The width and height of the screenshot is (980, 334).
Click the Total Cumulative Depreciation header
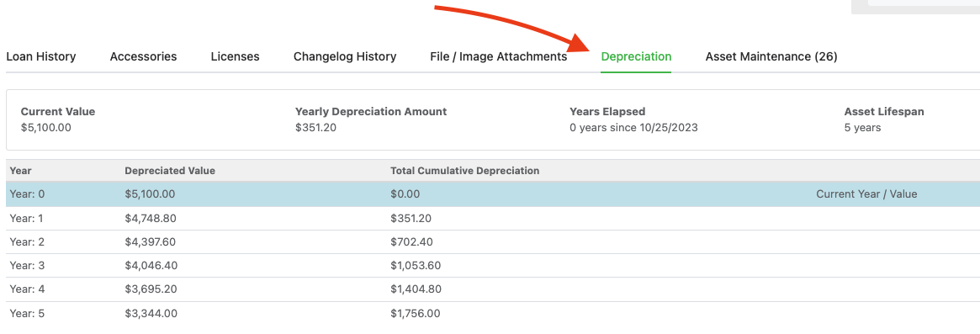[465, 171]
